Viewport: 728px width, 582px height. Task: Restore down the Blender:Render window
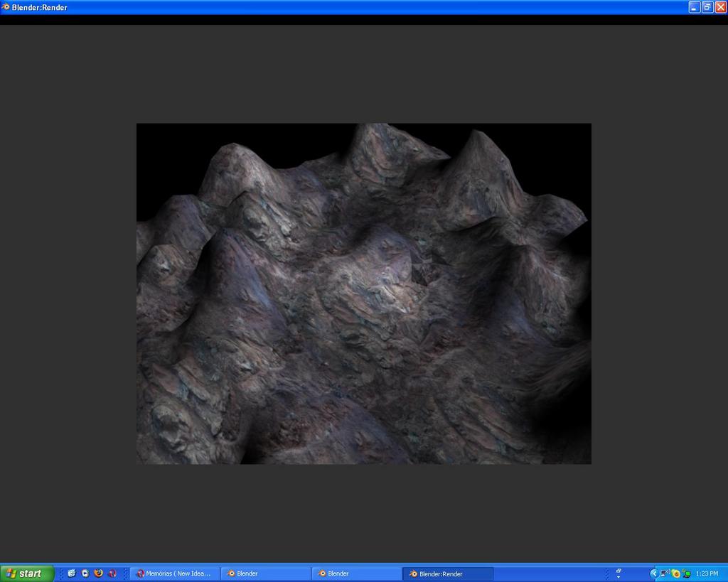[707, 7]
